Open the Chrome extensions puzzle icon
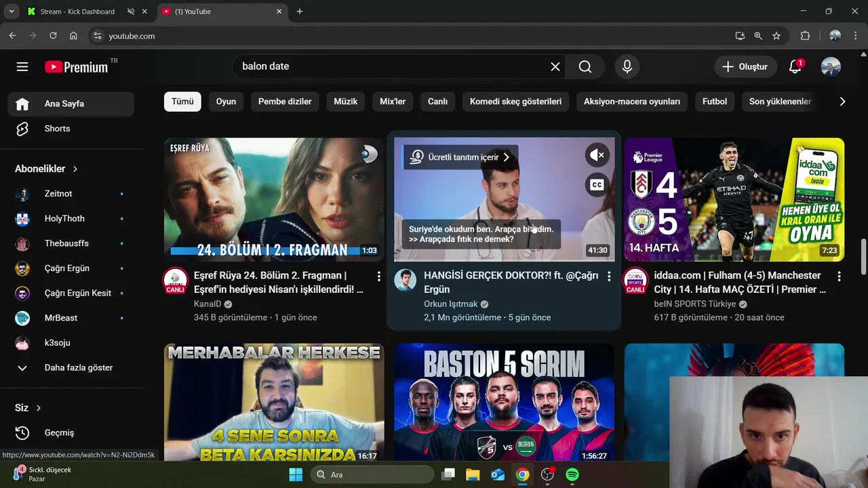The image size is (868, 488). click(x=805, y=36)
